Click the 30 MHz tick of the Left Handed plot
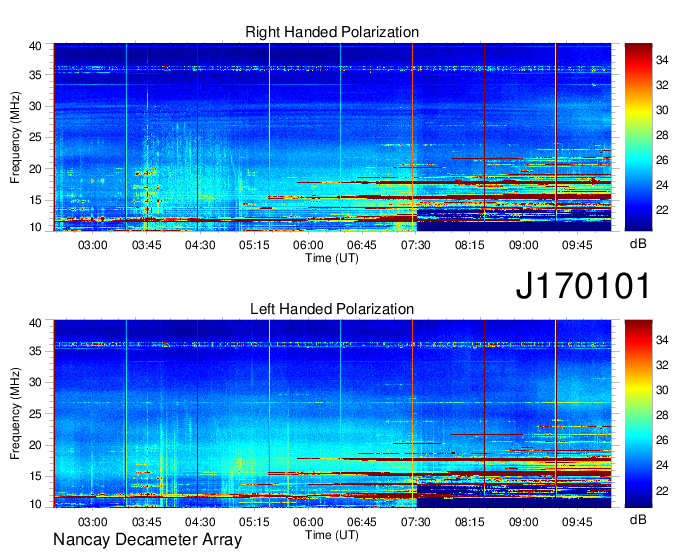Viewport: 680px width, 552px height. pyautogui.click(x=35, y=382)
